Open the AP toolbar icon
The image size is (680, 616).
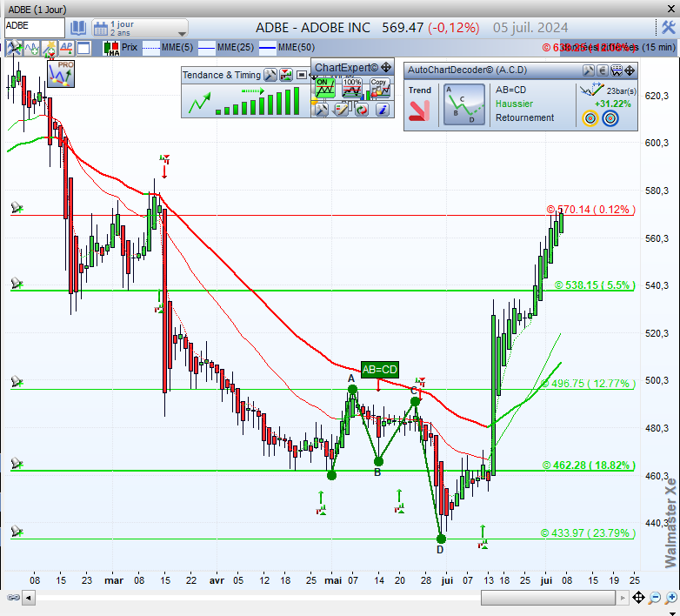pos(66,48)
